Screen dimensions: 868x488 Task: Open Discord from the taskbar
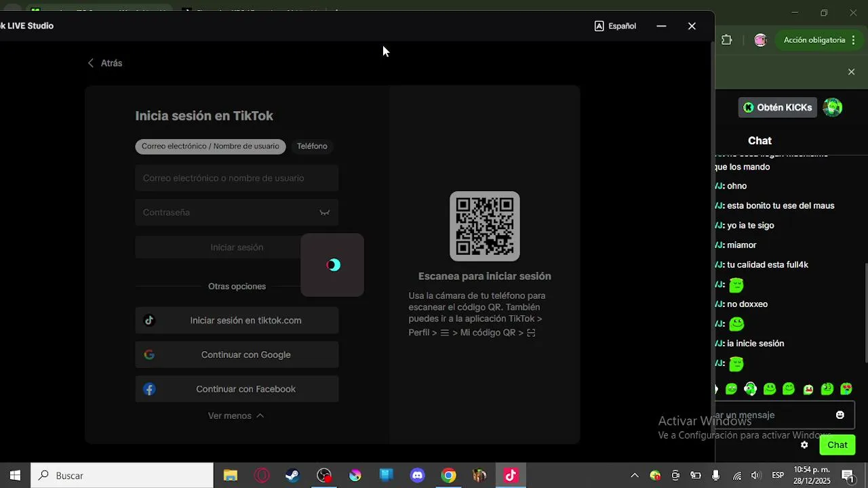[x=418, y=476]
